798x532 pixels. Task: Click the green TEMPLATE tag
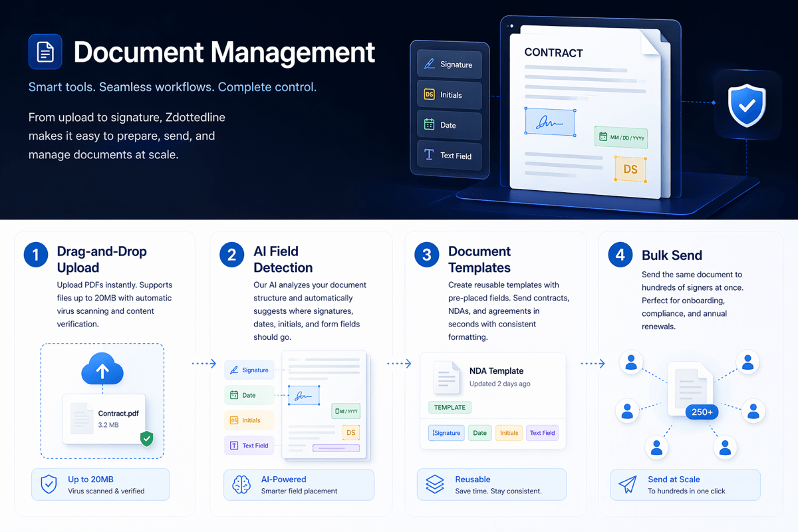(450, 407)
